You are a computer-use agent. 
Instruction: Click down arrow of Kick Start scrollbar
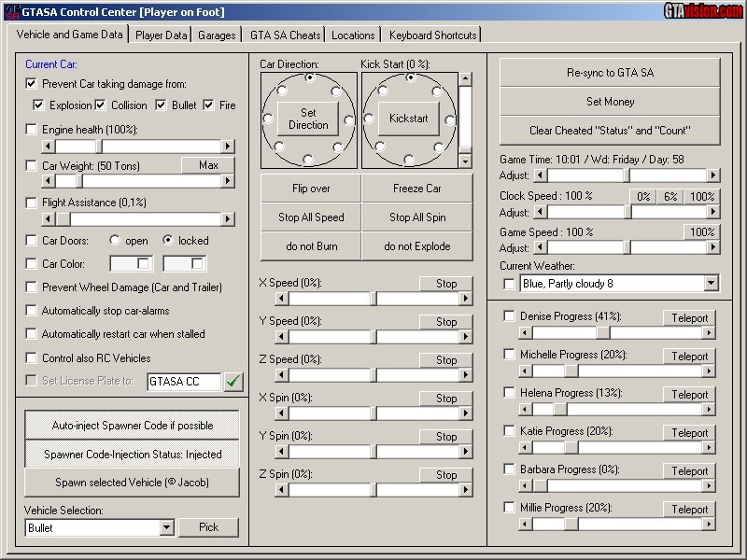tap(466, 161)
